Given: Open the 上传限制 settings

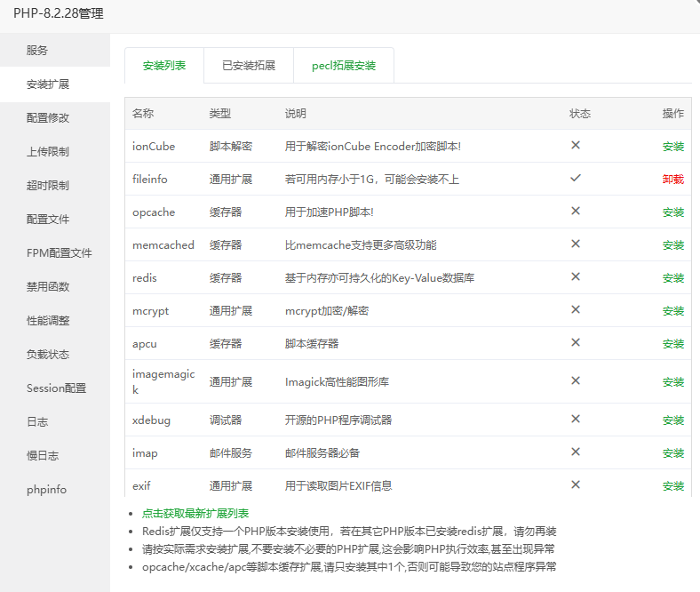Looking at the screenshot, I should coord(48,152).
